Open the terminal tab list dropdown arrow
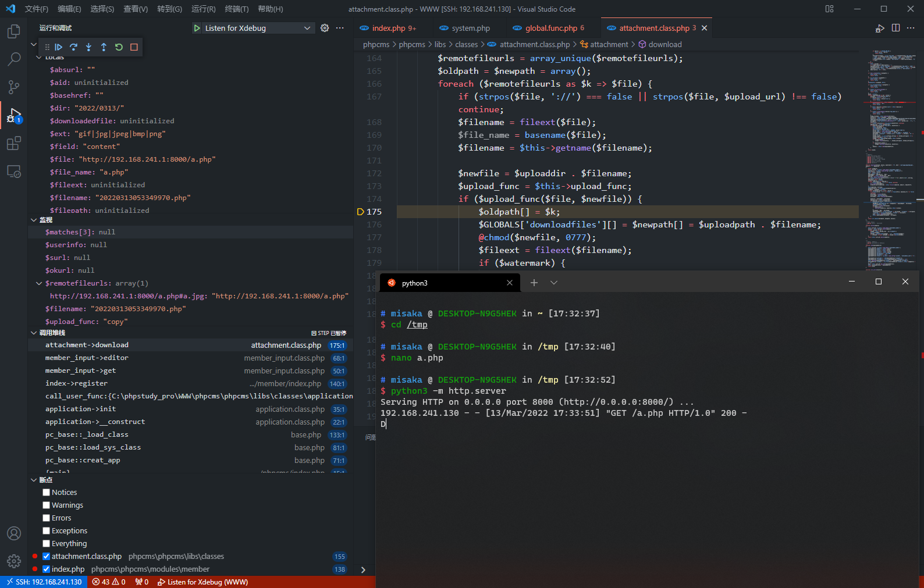924x588 pixels. tap(554, 283)
